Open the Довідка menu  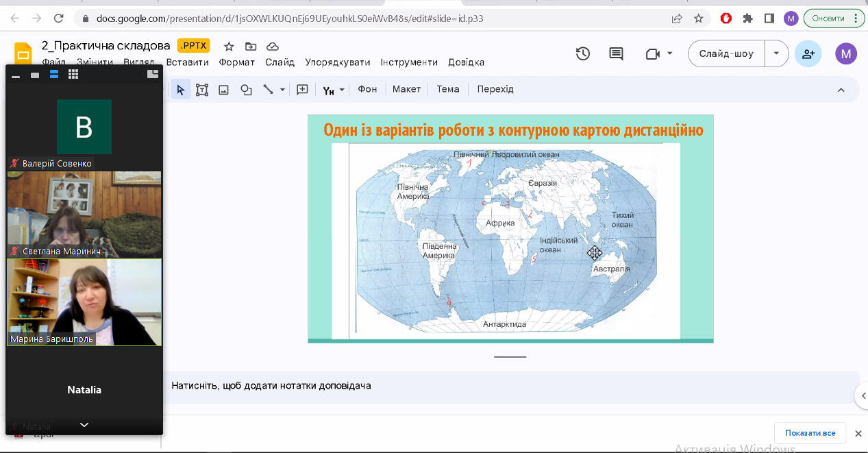[x=467, y=62]
